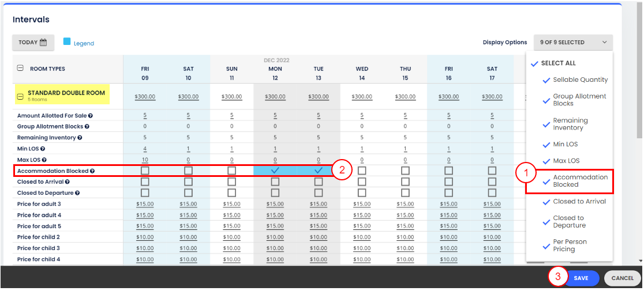
Task: Open the 9 OF 9 SELECTED dropdown
Action: point(573,42)
